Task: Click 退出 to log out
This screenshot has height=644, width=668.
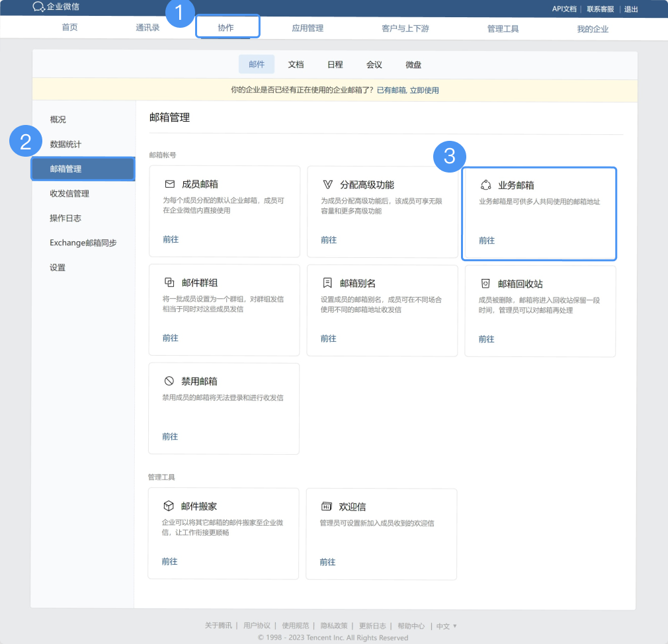Action: pos(631,9)
